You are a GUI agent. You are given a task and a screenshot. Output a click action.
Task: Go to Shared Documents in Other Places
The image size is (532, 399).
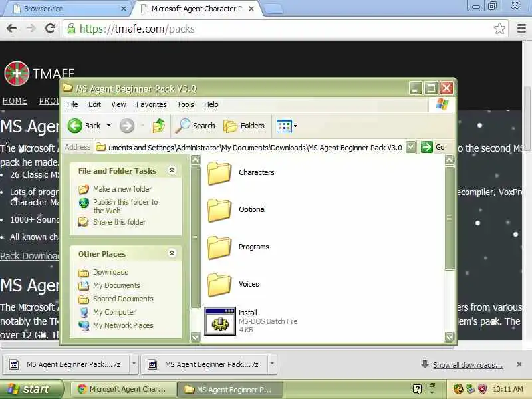(123, 299)
